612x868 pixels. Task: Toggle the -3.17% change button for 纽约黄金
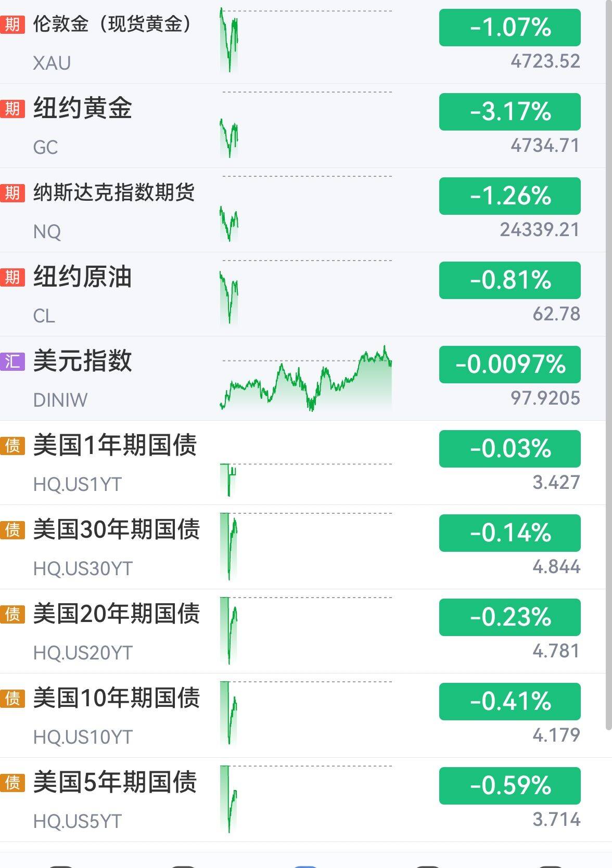509,112
